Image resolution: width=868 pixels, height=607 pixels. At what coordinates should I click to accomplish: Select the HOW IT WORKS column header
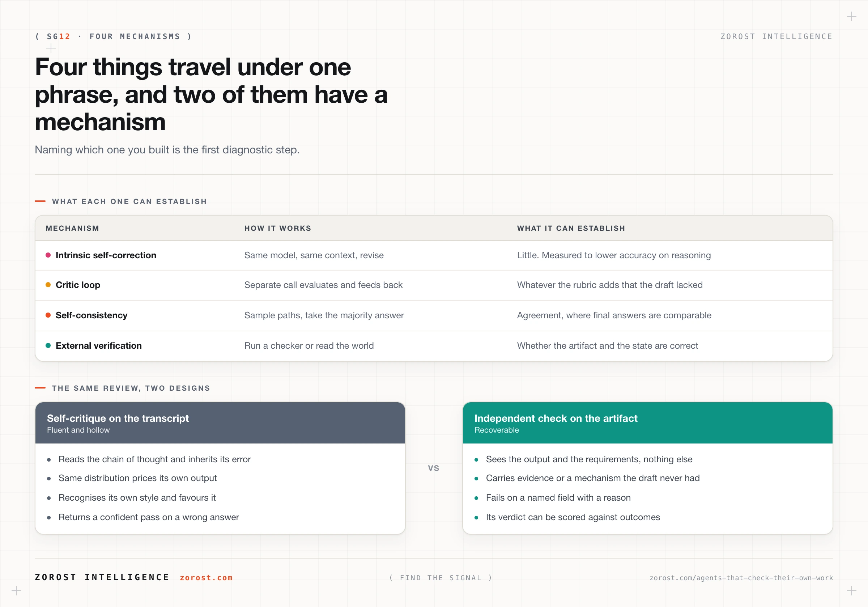(x=278, y=228)
